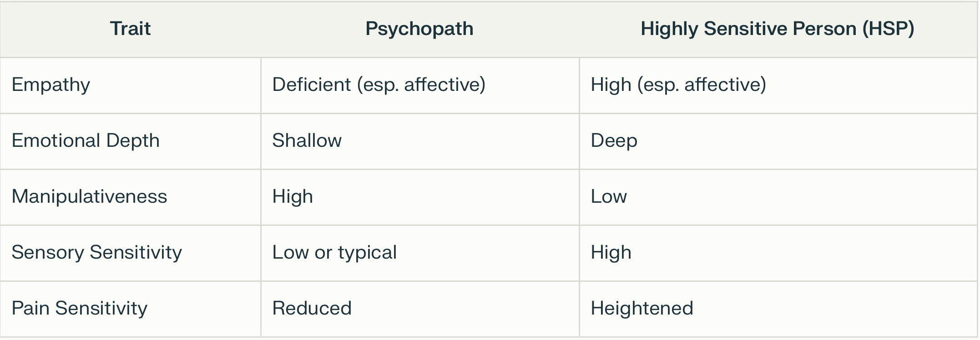Click the Empathy row label
The image size is (980, 340).
[x=51, y=85]
